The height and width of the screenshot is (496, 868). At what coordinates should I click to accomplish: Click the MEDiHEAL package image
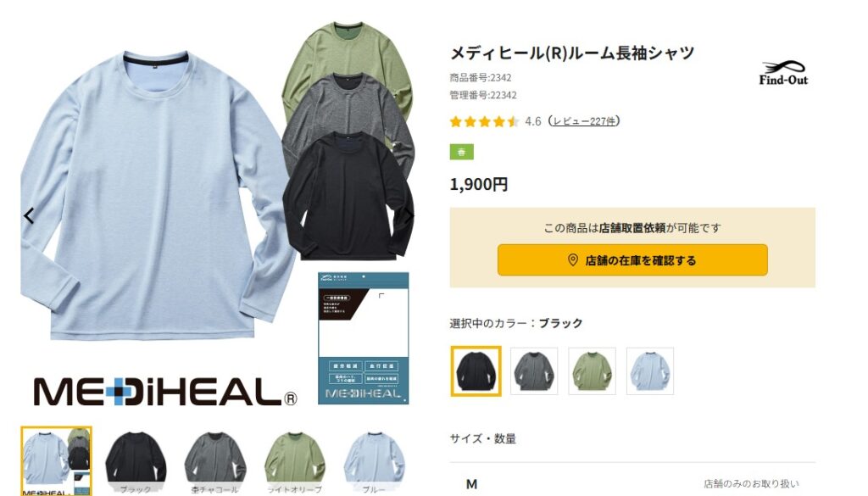(x=363, y=338)
